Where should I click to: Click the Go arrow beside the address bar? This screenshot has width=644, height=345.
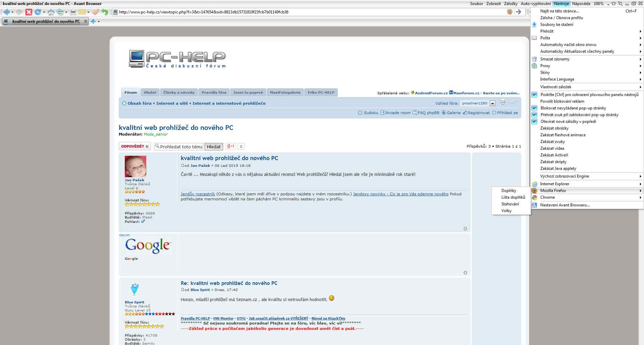point(519,12)
